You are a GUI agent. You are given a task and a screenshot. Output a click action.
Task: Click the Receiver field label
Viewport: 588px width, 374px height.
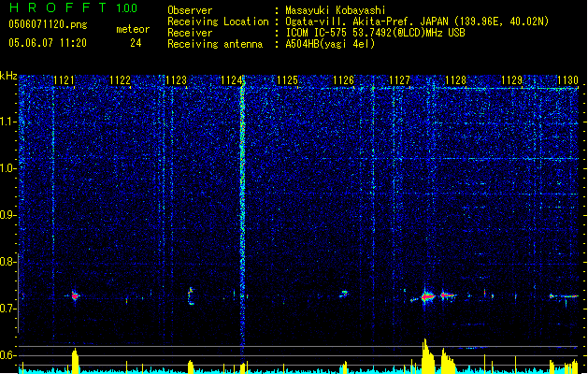coord(190,33)
